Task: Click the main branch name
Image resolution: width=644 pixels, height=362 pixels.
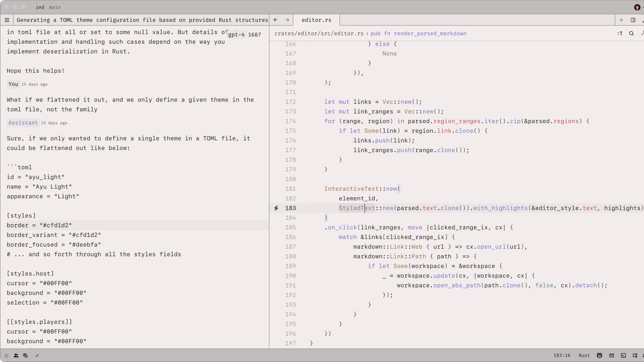Action: pyautogui.click(x=55, y=7)
